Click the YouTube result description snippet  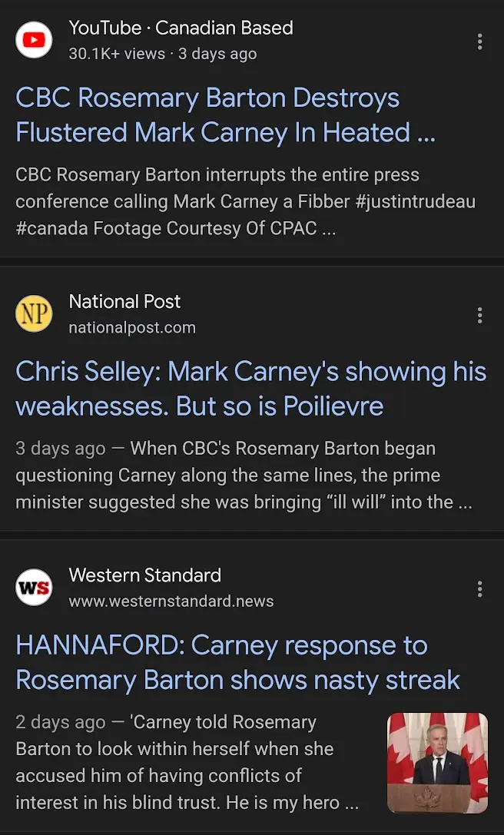[x=245, y=201]
